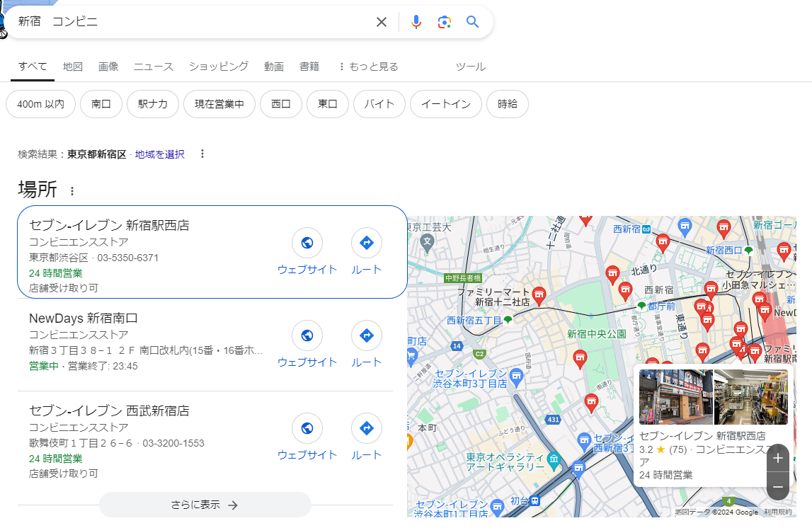Open options menu beside 場所 heading
The width and height of the screenshot is (812, 528).
pyautogui.click(x=72, y=191)
